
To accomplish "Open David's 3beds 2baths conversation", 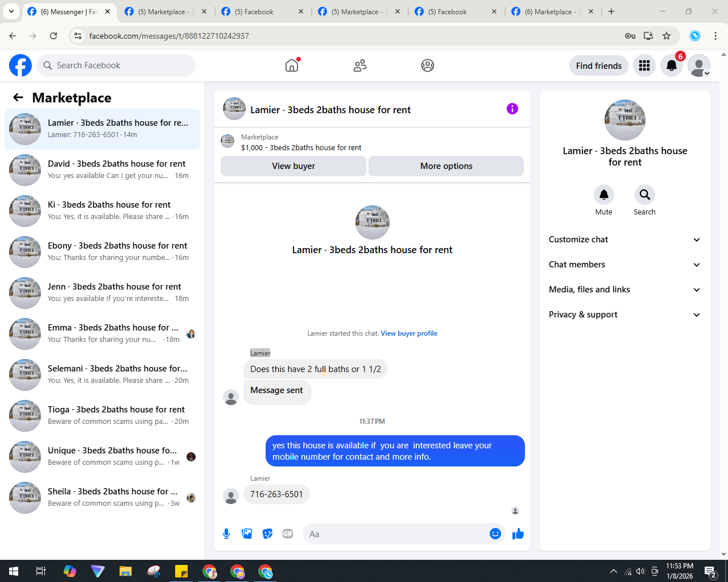I will [x=102, y=170].
